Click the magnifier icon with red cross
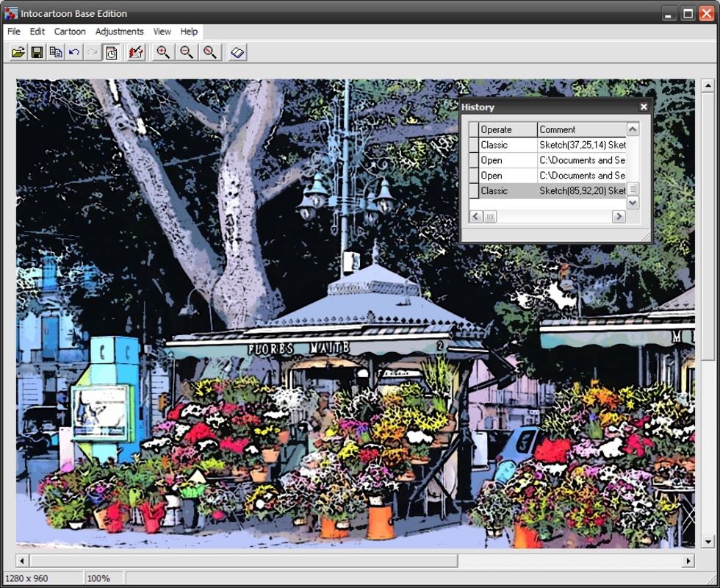Screen dimensions: 720x588 point(210,52)
